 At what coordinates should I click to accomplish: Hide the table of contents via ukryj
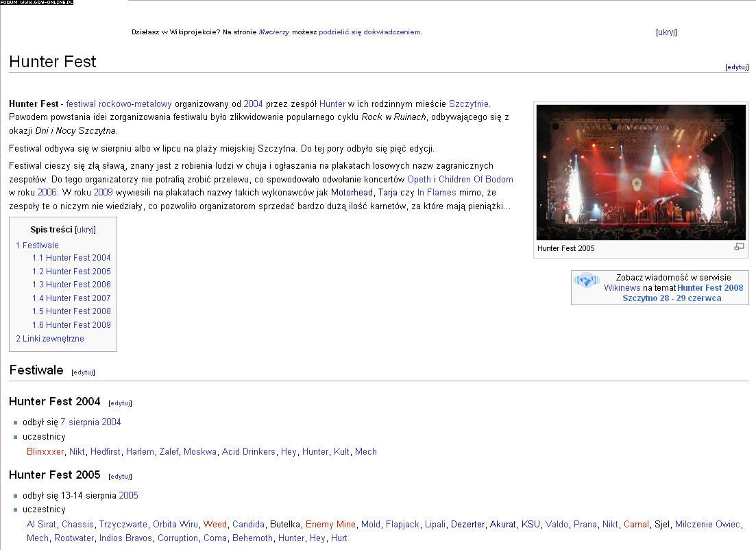click(86, 230)
